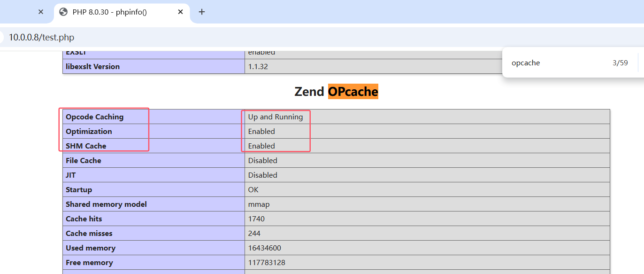This screenshot has height=274, width=644.
Task: Click the 'mmap' value
Action: pos(259,204)
